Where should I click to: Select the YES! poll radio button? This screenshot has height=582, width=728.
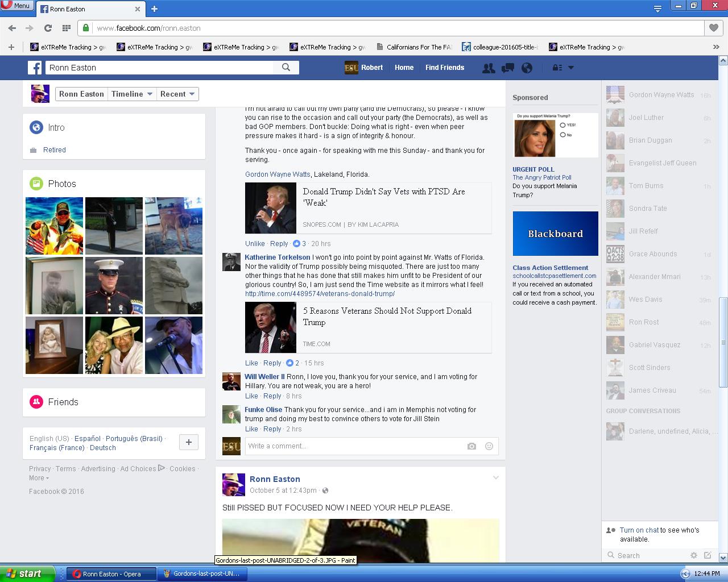[562, 125]
